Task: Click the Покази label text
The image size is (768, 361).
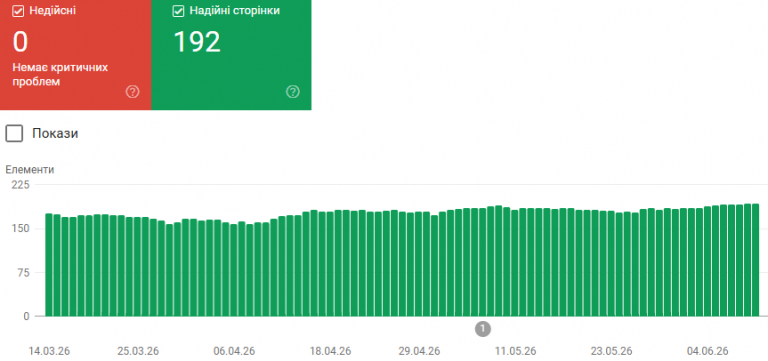Action: tap(55, 133)
